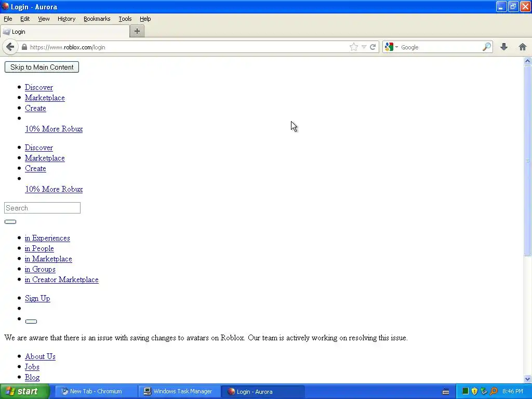
Task: Search in Creator Marketplace link
Action: pos(62,280)
